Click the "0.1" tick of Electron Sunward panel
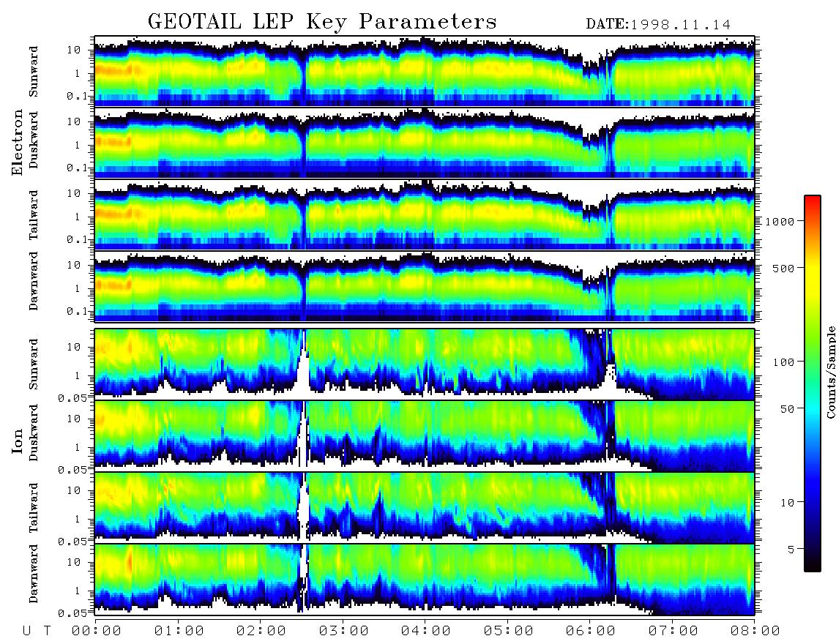836x644 pixels. (77, 96)
